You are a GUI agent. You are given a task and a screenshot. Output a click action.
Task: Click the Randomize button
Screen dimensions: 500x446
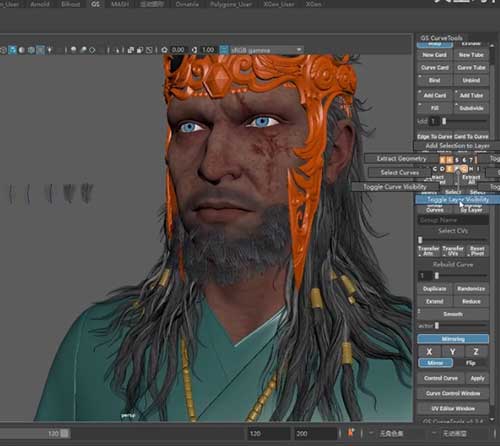[x=471, y=289]
